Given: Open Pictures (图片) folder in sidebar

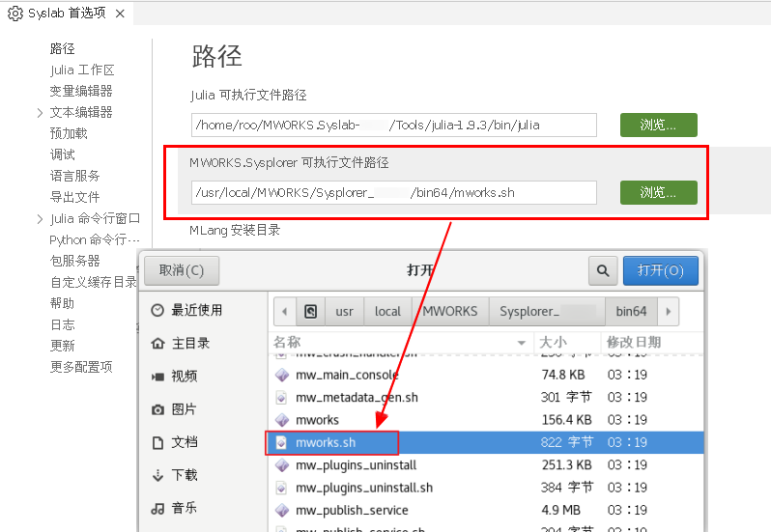Looking at the screenshot, I should (x=184, y=409).
